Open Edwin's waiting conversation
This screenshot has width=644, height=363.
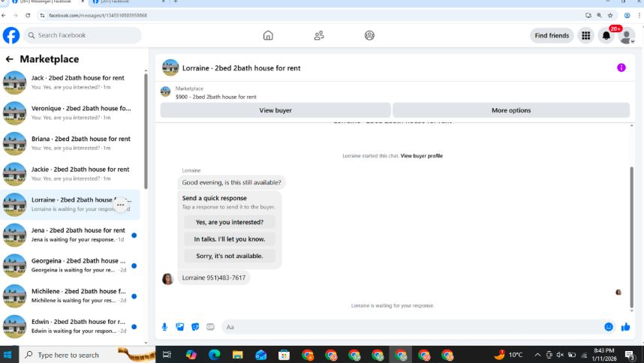pyautogui.click(x=71, y=326)
